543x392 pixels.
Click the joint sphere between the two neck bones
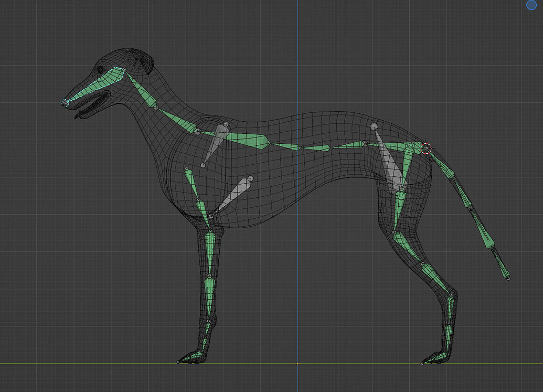click(x=156, y=107)
